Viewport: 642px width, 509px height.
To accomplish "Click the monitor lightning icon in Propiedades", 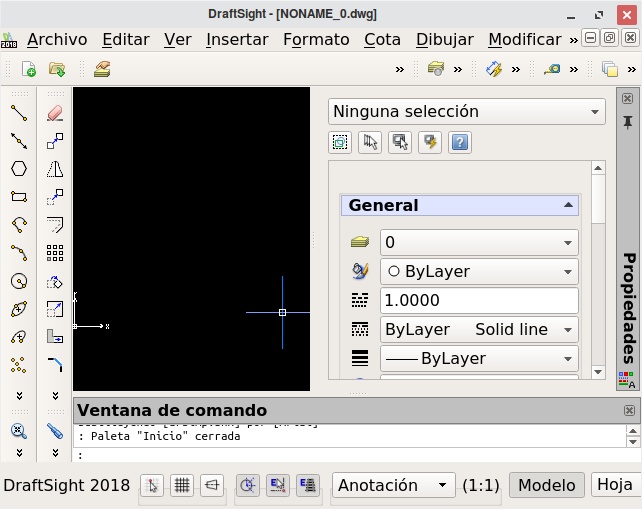I will tap(430, 143).
